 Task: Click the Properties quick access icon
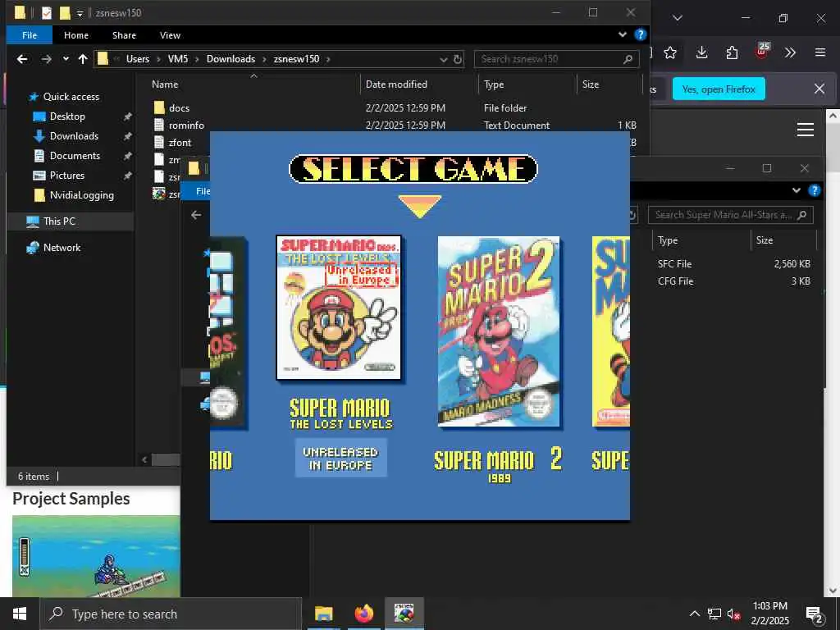tap(47, 12)
